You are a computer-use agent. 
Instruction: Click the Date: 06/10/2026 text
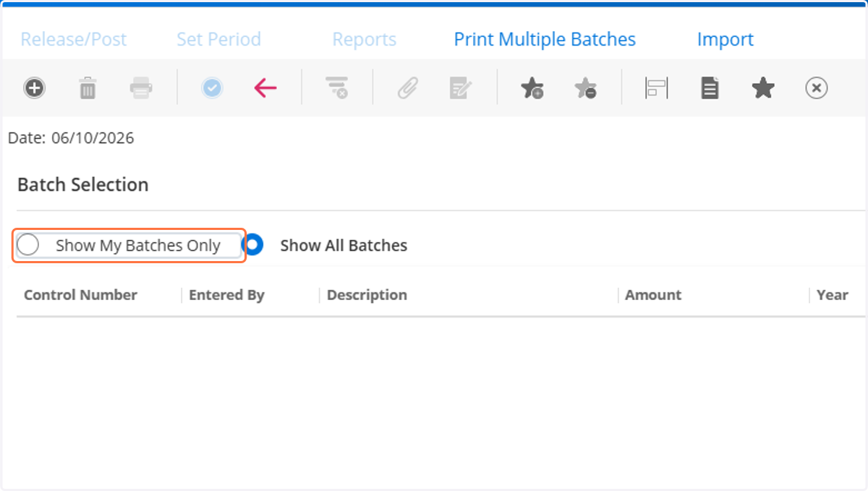(x=71, y=137)
